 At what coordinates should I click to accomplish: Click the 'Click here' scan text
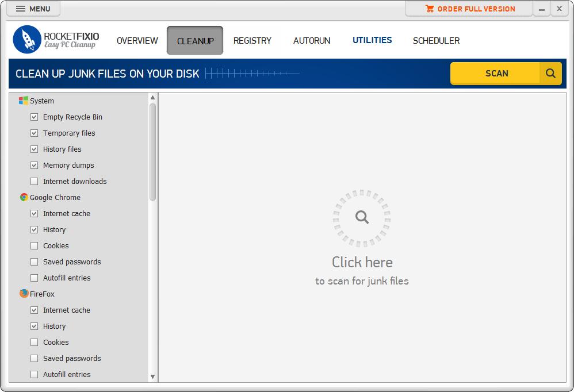362,263
